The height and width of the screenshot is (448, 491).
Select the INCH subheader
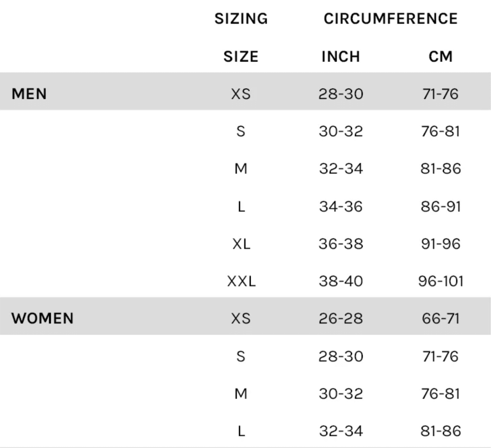click(341, 57)
